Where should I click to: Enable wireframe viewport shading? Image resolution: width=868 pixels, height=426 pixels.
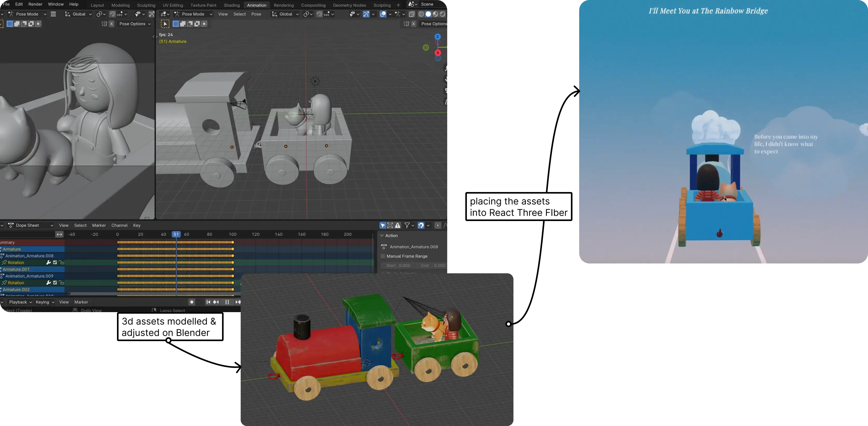(x=421, y=14)
